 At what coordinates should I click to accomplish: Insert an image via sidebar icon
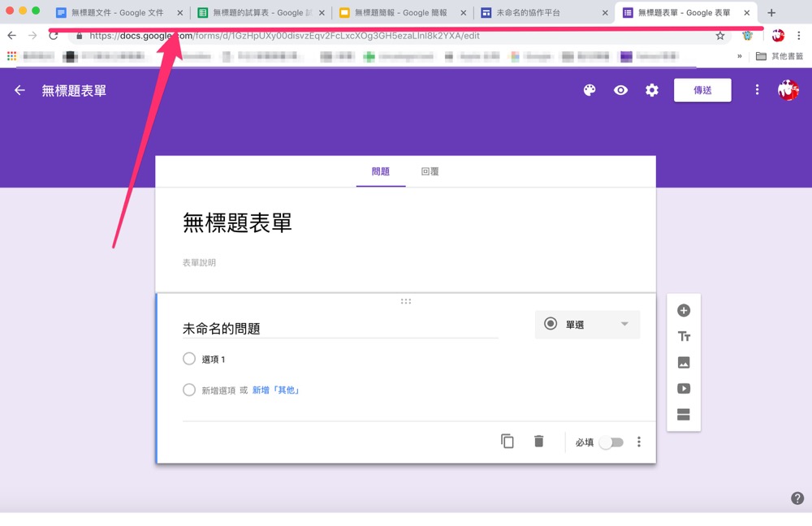[684, 363]
